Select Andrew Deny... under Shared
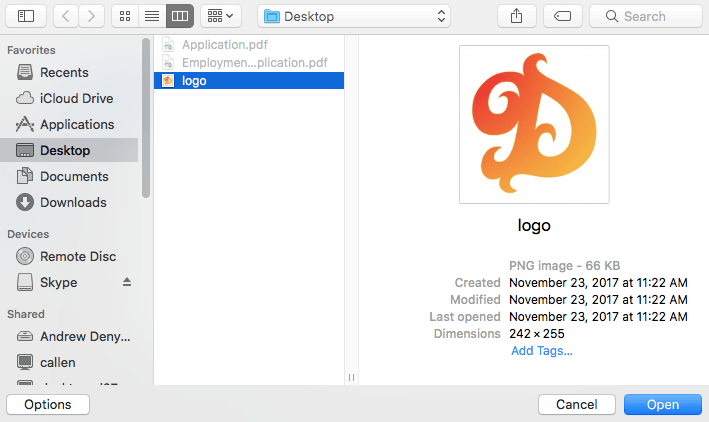This screenshot has height=422, width=709. coord(69,337)
